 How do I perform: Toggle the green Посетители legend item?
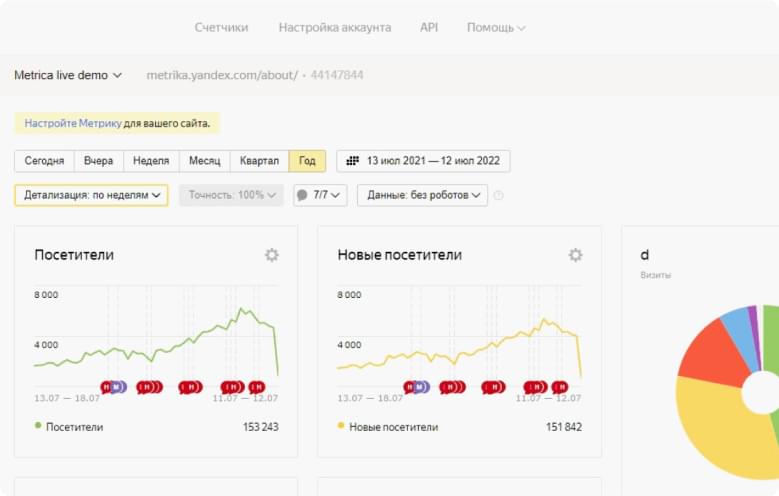tap(69, 426)
